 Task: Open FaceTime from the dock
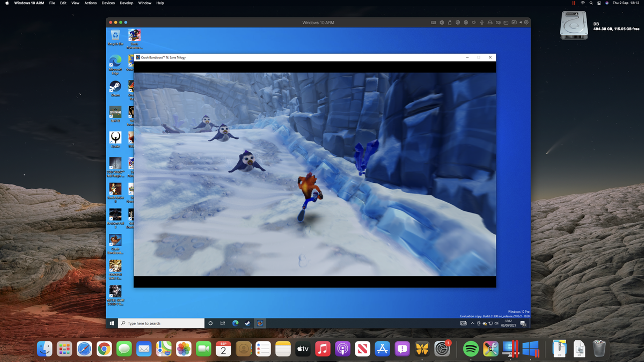tap(203, 349)
